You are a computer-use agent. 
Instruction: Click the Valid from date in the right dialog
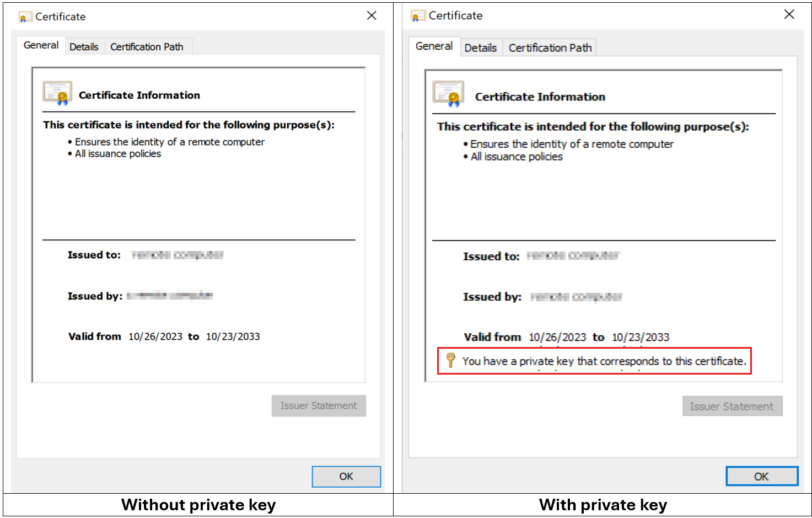click(558, 337)
